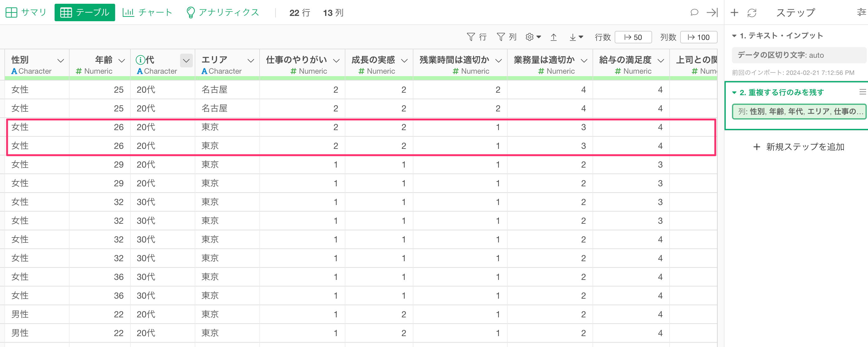Open the 性別 column menu
The image size is (868, 347).
(61, 61)
